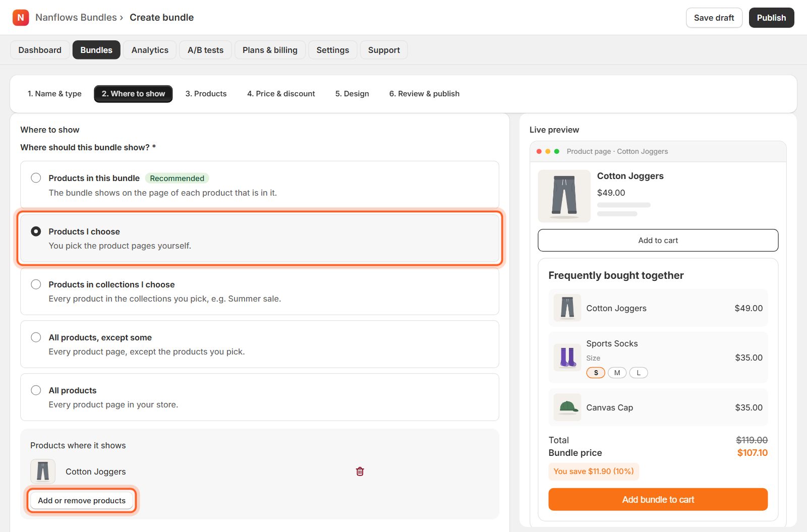Go to step 4. Price & discount
Image resolution: width=807 pixels, height=532 pixels.
coord(281,94)
